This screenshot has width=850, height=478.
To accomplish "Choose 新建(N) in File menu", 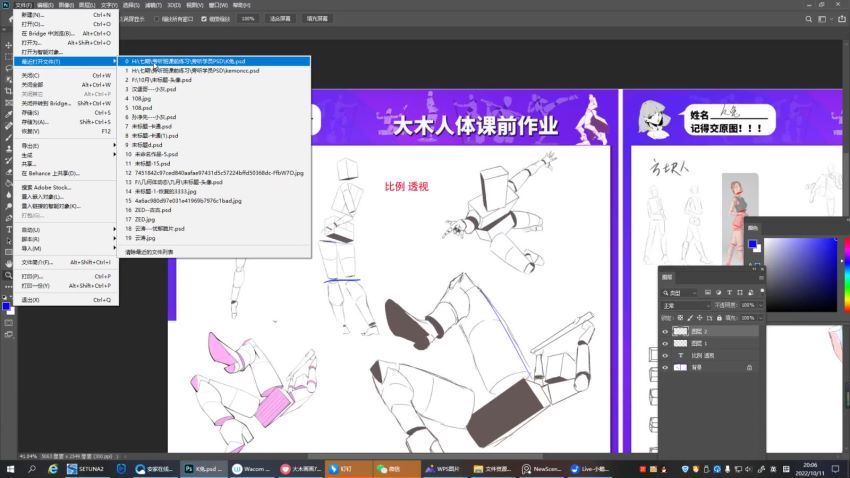I will pos(66,15).
